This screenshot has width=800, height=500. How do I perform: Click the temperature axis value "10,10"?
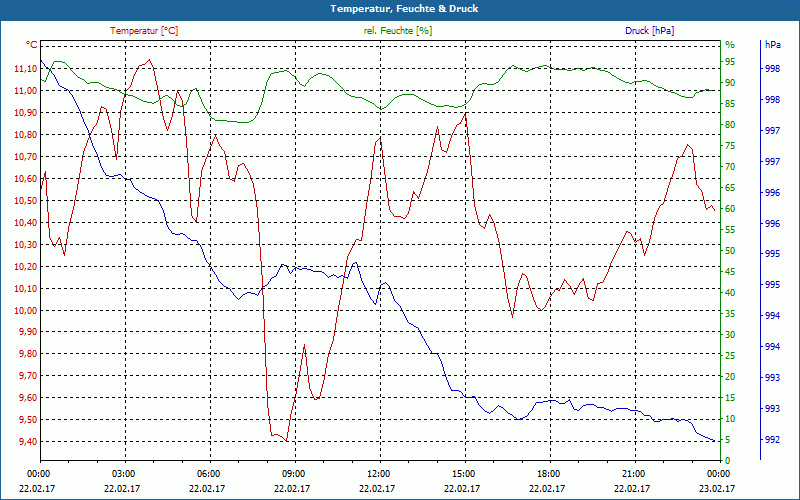tap(26, 288)
